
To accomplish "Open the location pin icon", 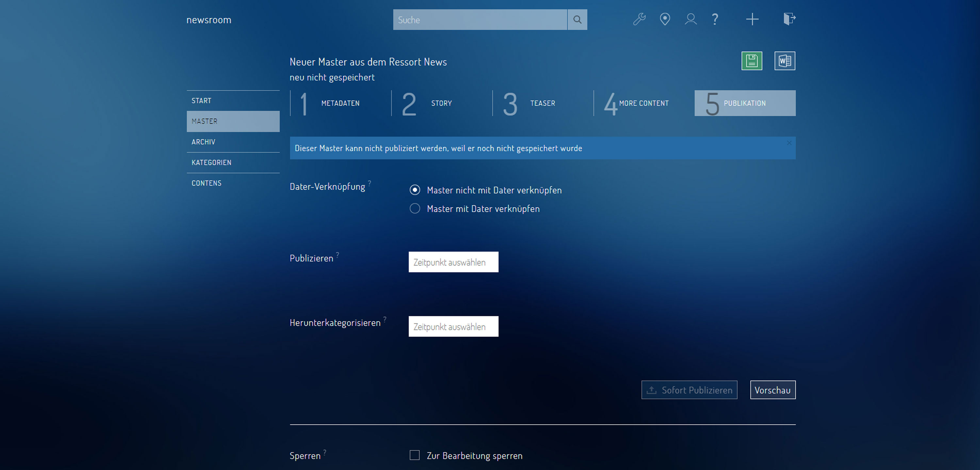I will (x=665, y=19).
